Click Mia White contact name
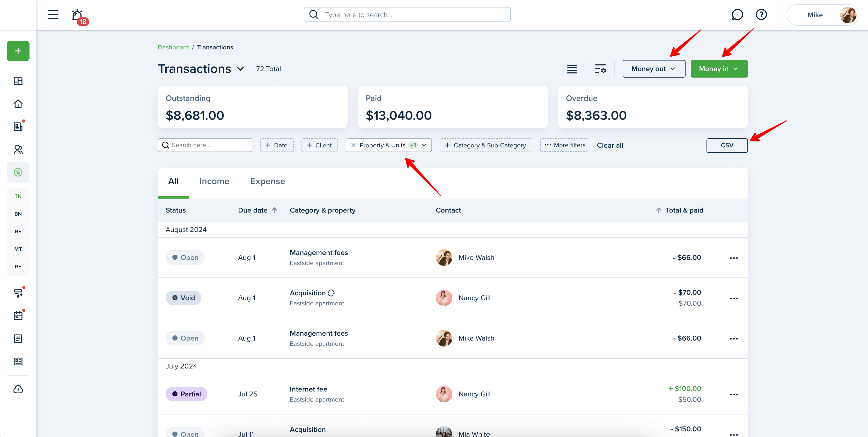Screen dimensions: 868x437 (x=474, y=434)
